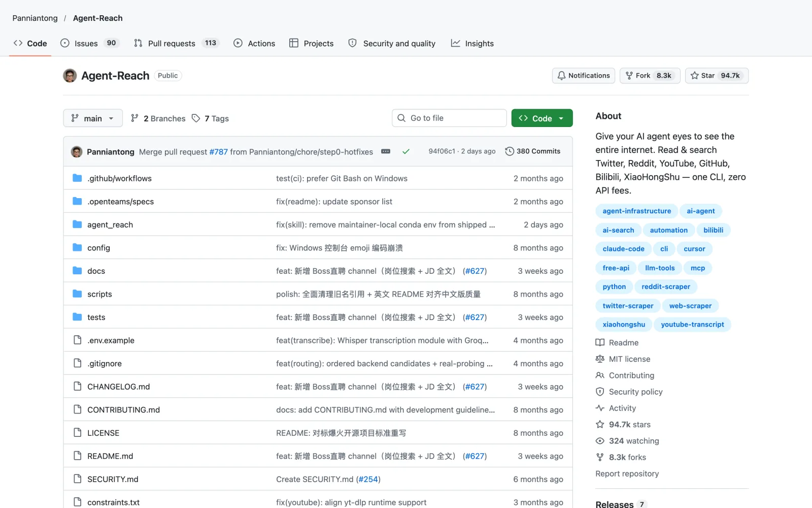Click the Go to file search field
The height and width of the screenshot is (508, 812).
click(x=449, y=118)
